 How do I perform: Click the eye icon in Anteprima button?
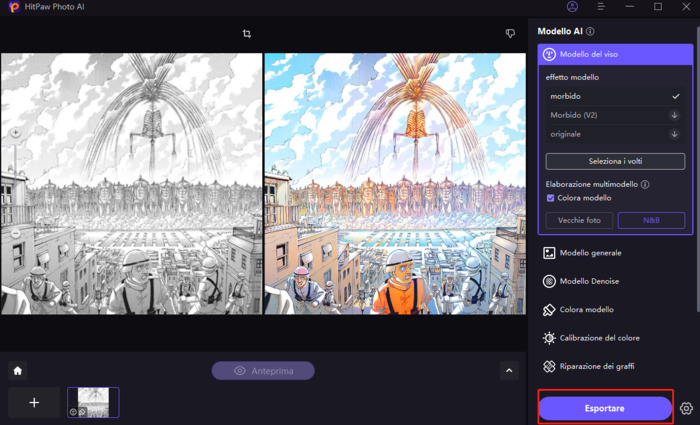click(240, 371)
